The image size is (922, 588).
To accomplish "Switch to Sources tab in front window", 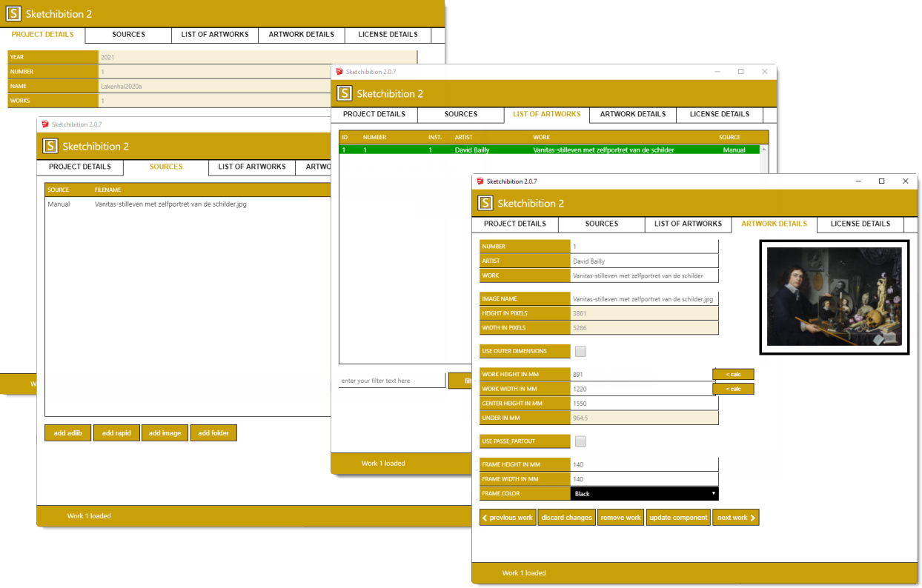I will (601, 224).
